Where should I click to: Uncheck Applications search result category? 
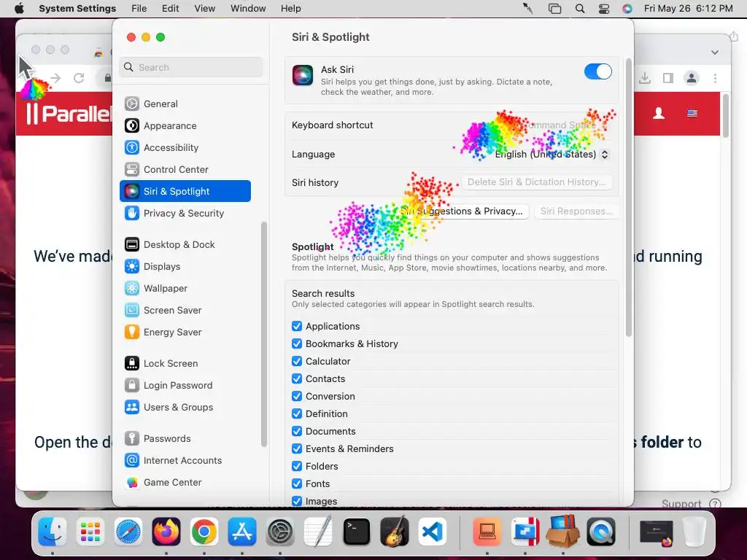pos(297,326)
